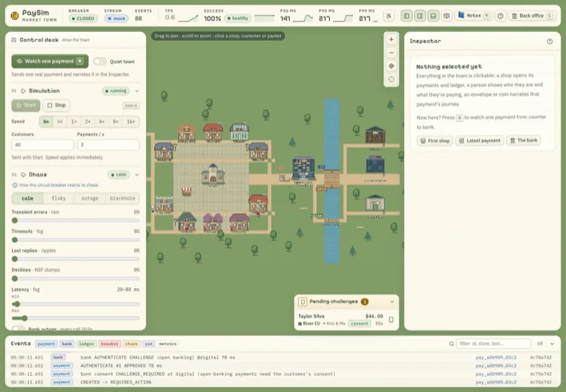Select the outage chaos preset
Image resolution: width=566 pixels, height=392 pixels.
pos(90,198)
